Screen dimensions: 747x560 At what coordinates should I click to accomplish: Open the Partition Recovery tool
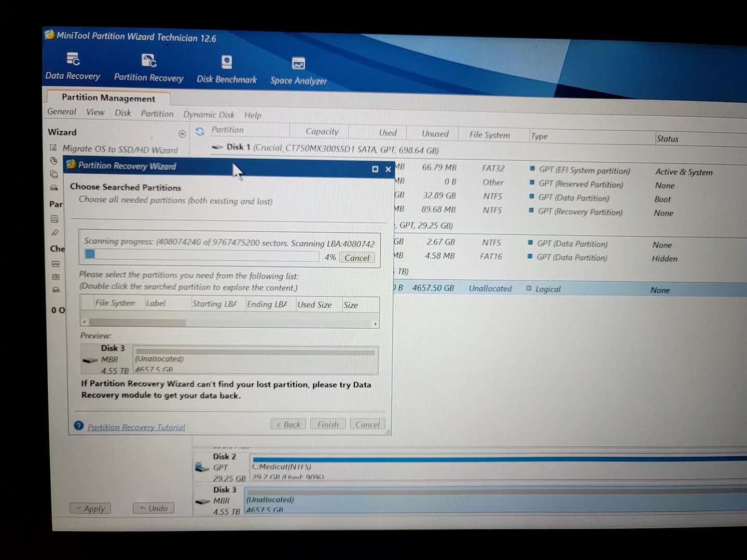149,68
